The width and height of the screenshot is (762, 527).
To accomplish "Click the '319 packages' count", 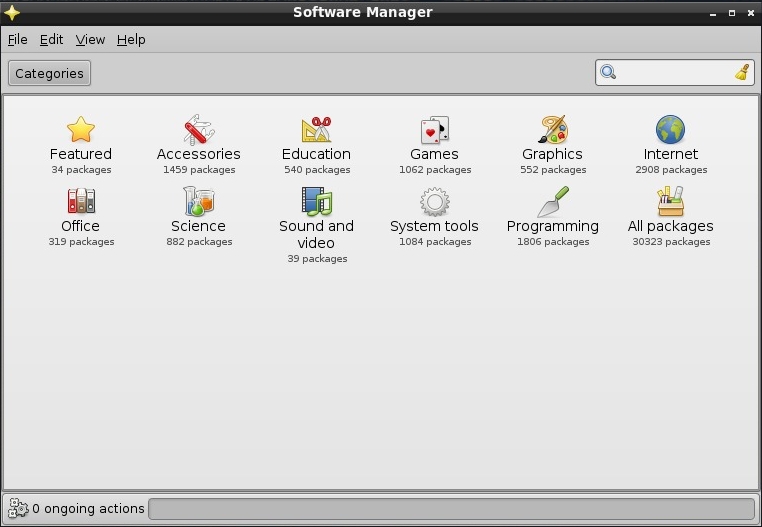I will 81,242.
